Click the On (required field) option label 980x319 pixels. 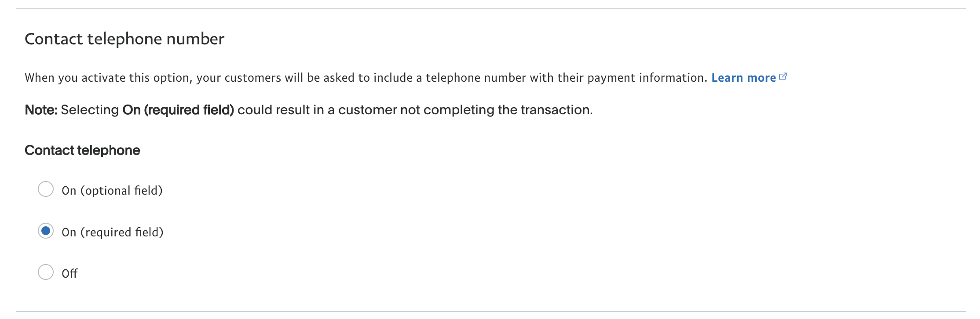point(113,232)
